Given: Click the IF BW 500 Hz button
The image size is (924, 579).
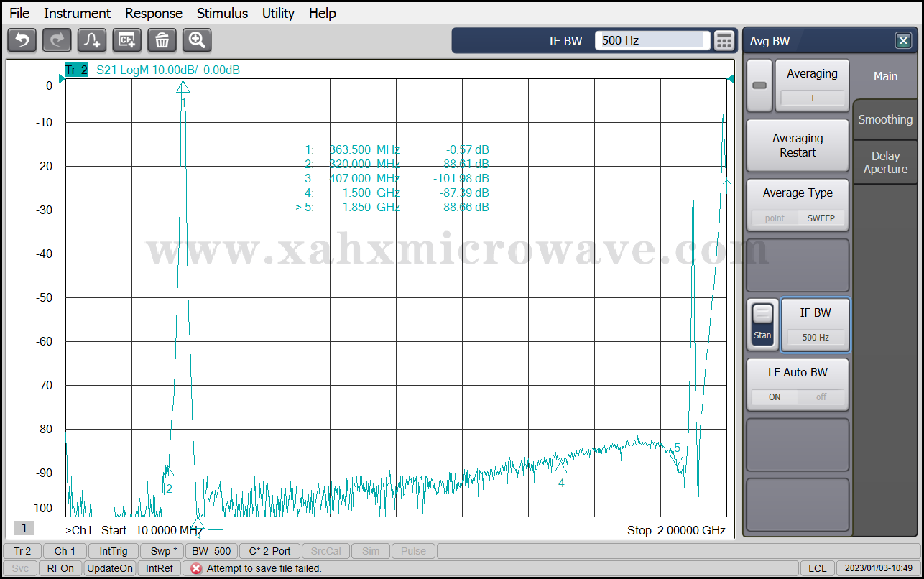Looking at the screenshot, I should pyautogui.click(x=815, y=325).
